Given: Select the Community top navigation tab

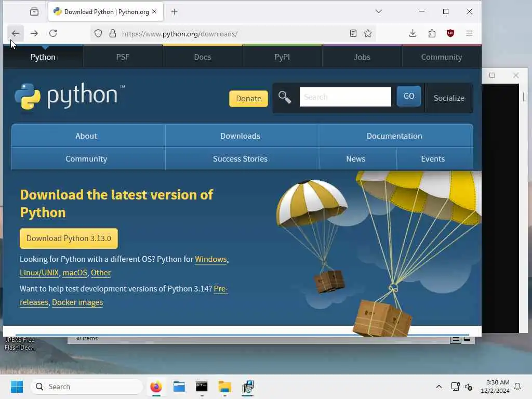Looking at the screenshot, I should click(x=442, y=57).
